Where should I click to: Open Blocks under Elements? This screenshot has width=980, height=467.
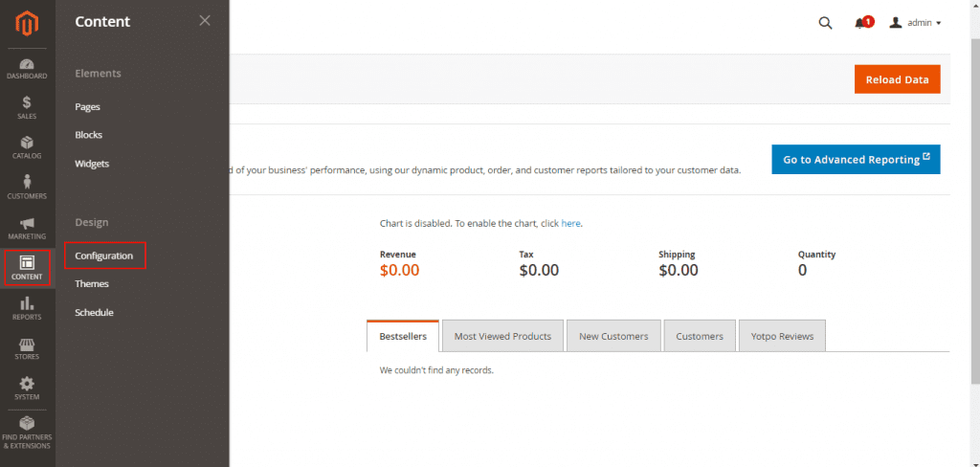point(88,135)
